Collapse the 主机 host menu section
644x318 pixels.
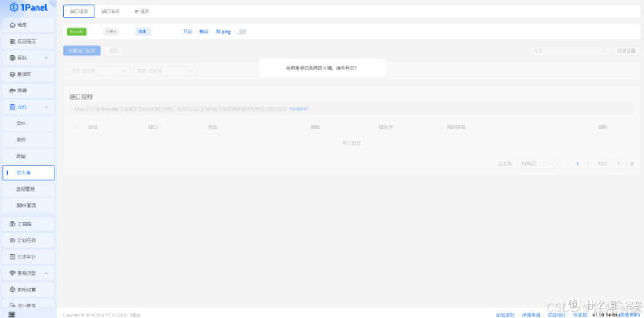(x=47, y=107)
